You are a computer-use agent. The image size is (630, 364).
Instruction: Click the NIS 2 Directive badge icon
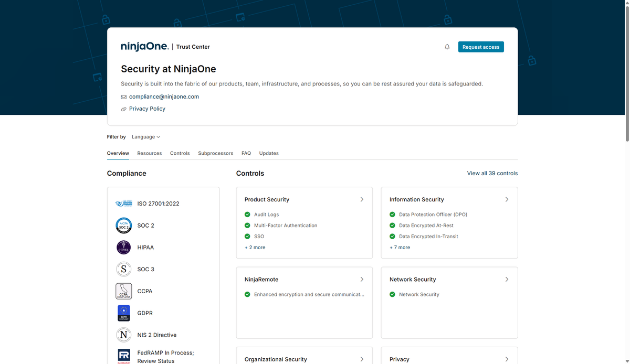[124, 335]
